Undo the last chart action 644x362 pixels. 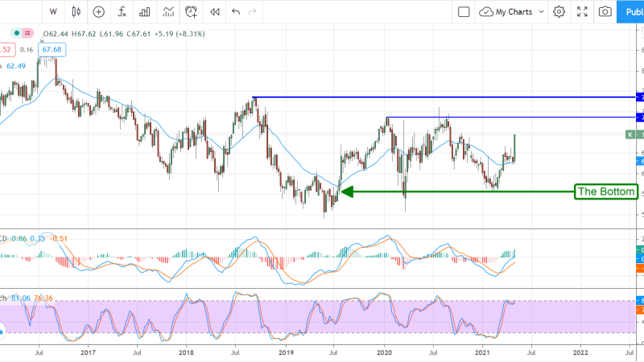pyautogui.click(x=236, y=12)
